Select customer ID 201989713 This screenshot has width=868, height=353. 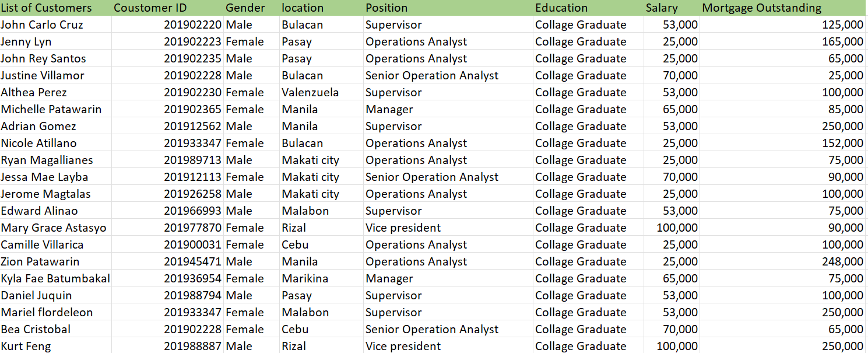167,160
